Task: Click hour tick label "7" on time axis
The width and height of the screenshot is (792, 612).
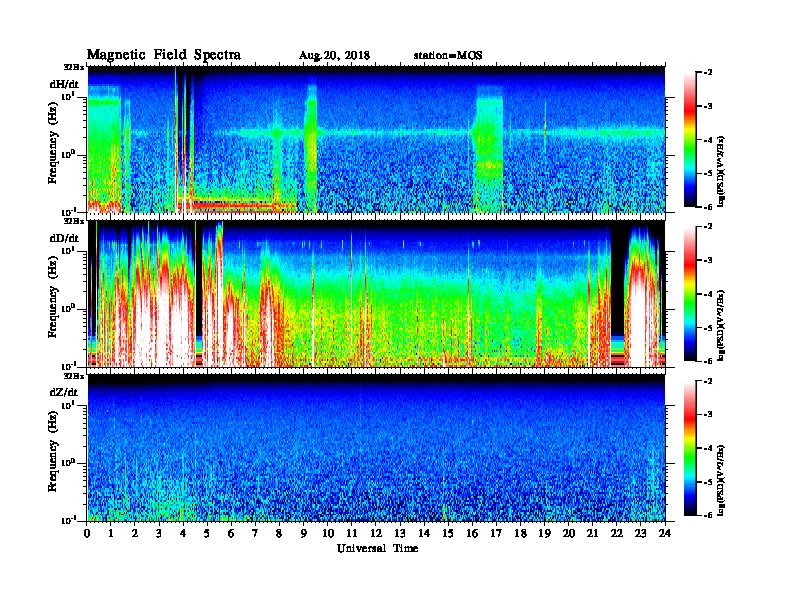Action: tap(255, 534)
